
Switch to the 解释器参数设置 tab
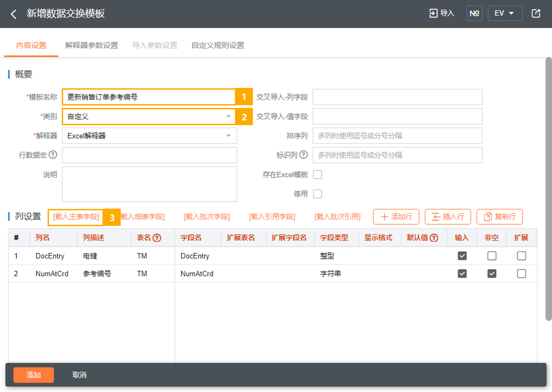(x=91, y=45)
